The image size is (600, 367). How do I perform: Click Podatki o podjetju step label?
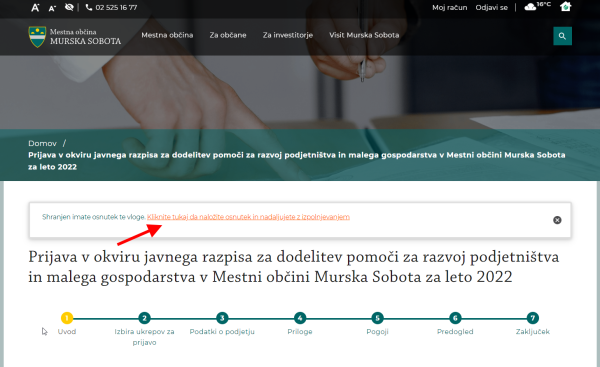[222, 332]
